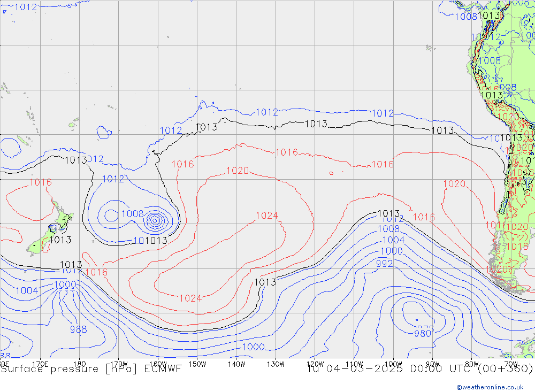The height and width of the screenshot is (392, 535).
Task: Click the 1016 label northwest of New Zealand
Action: (41, 182)
